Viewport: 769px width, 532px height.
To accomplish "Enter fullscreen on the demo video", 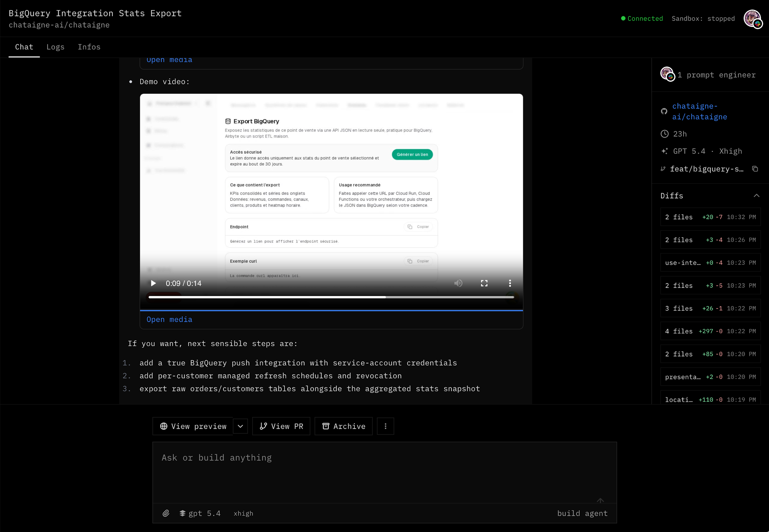I will click(484, 283).
